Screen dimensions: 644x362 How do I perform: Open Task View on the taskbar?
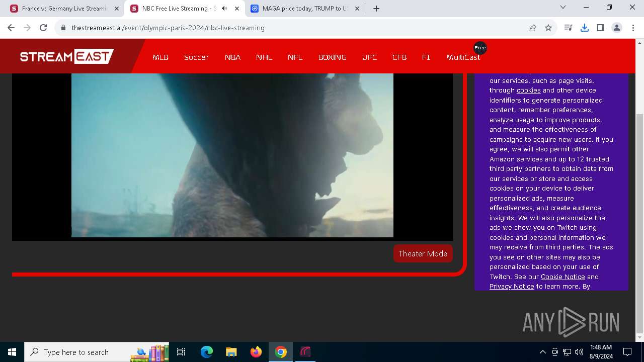181,352
